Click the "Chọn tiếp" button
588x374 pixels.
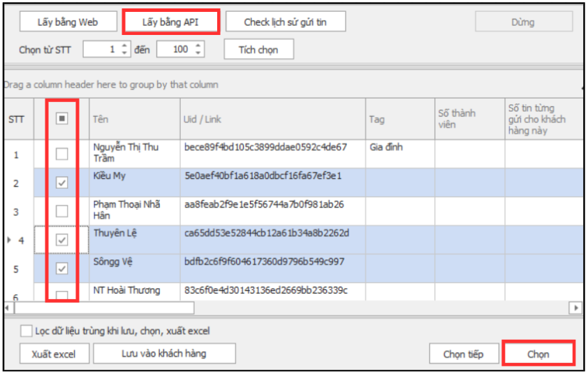[x=463, y=354]
